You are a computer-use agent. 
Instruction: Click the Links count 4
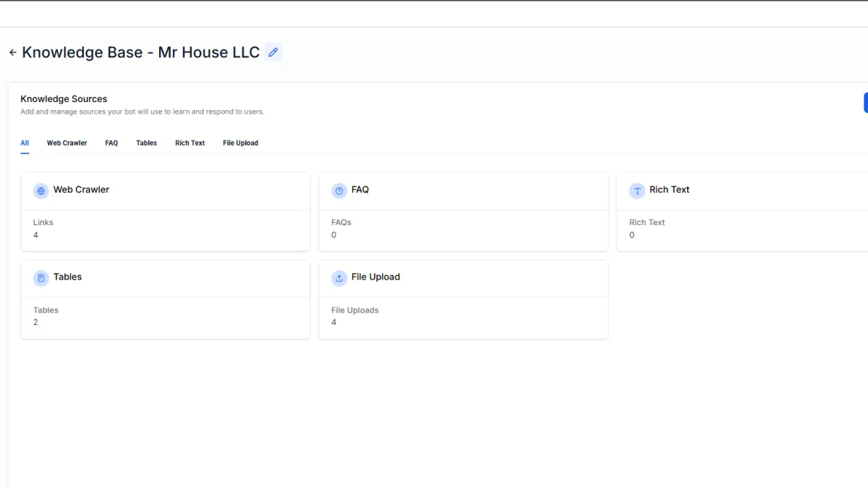tap(35, 235)
